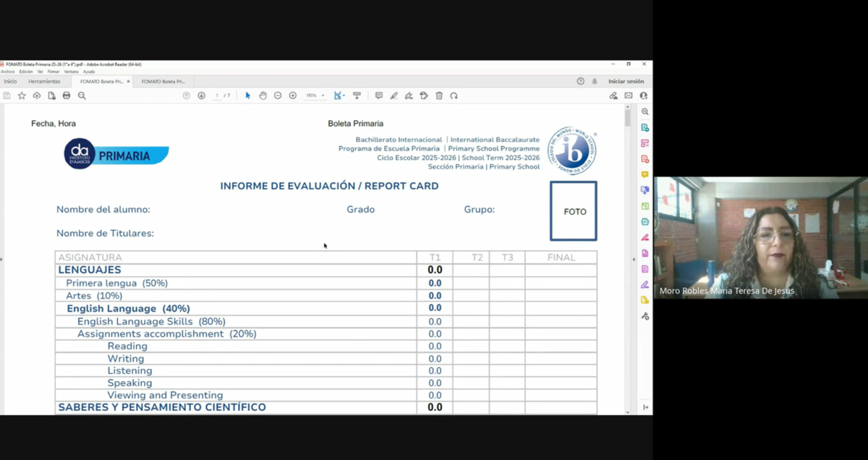Click the zoom in plus icon
Image resolution: width=868 pixels, height=460 pixels.
point(293,95)
